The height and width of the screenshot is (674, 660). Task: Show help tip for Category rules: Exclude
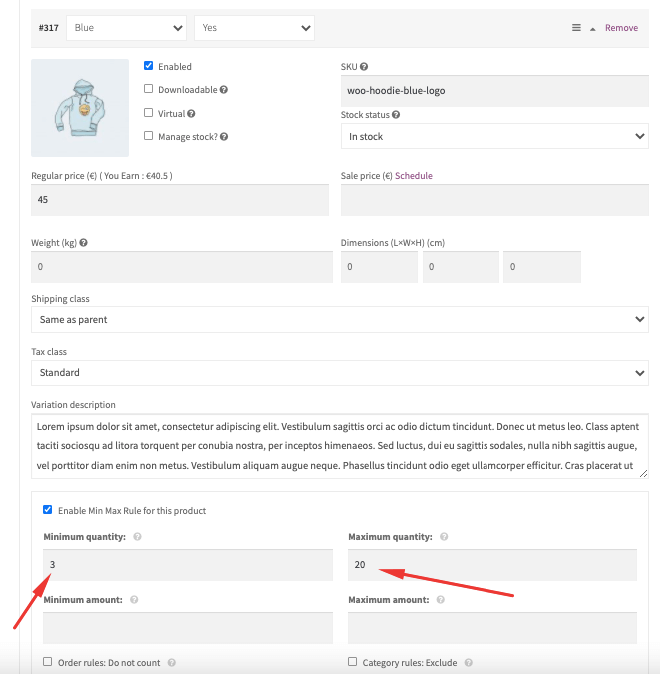pos(469,663)
